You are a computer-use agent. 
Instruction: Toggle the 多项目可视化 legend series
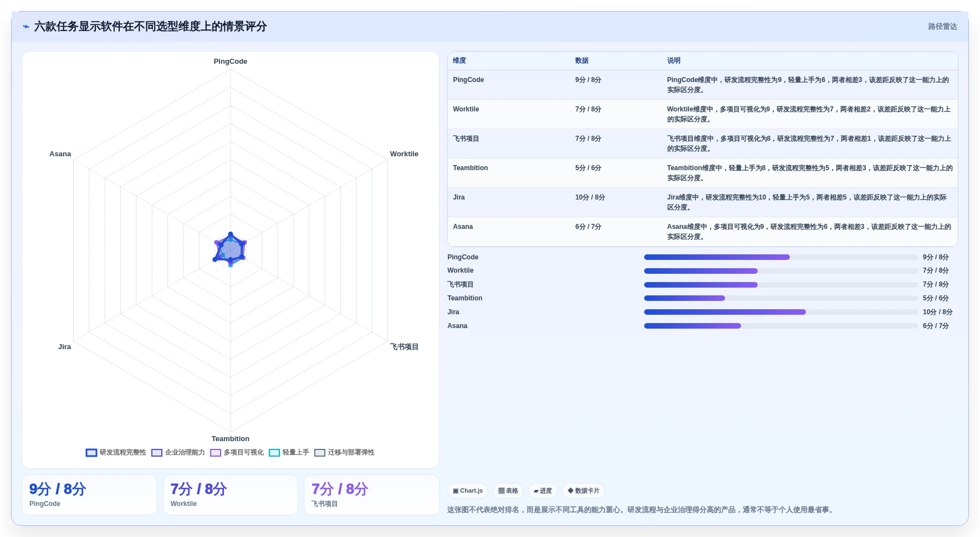237,453
